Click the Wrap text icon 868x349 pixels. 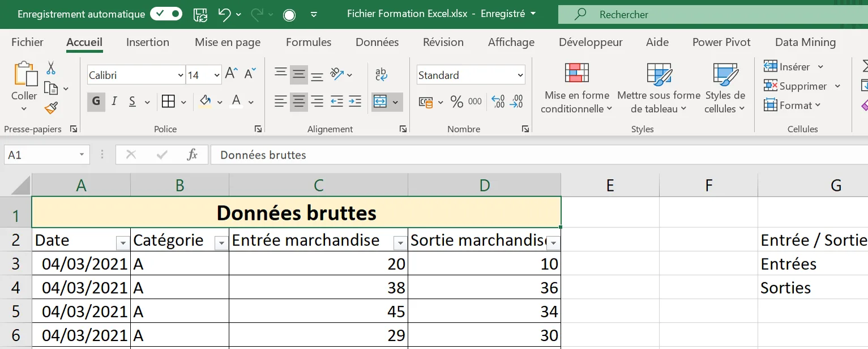[381, 74]
